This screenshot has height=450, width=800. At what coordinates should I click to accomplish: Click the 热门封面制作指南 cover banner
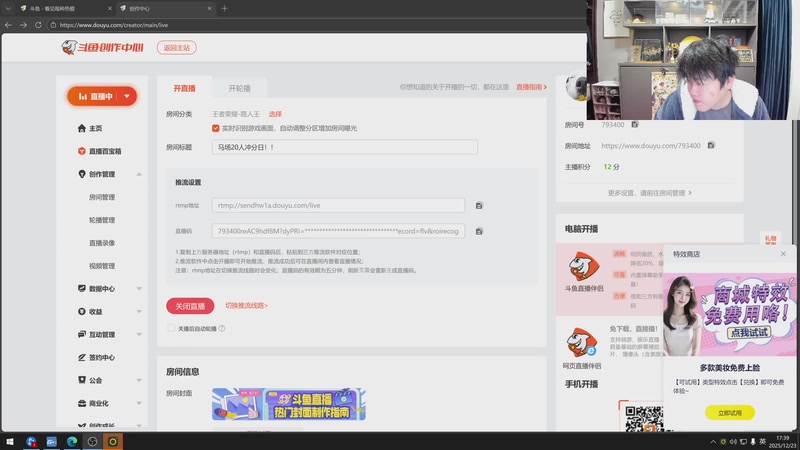click(289, 404)
